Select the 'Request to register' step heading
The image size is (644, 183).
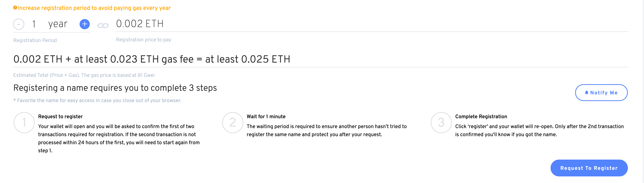click(60, 116)
